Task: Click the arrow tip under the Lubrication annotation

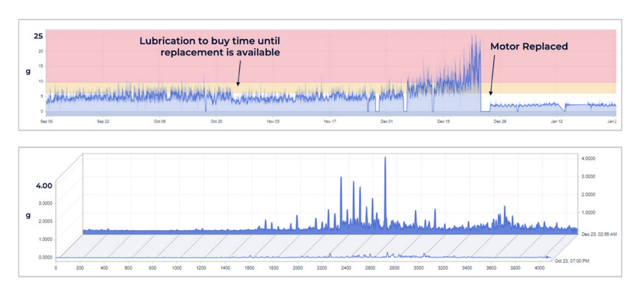Action: click(x=238, y=85)
